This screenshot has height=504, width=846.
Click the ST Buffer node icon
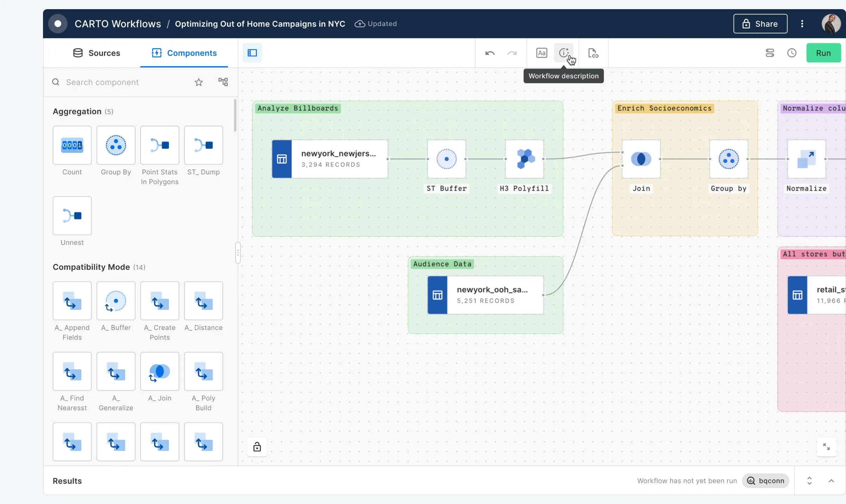coord(446,159)
